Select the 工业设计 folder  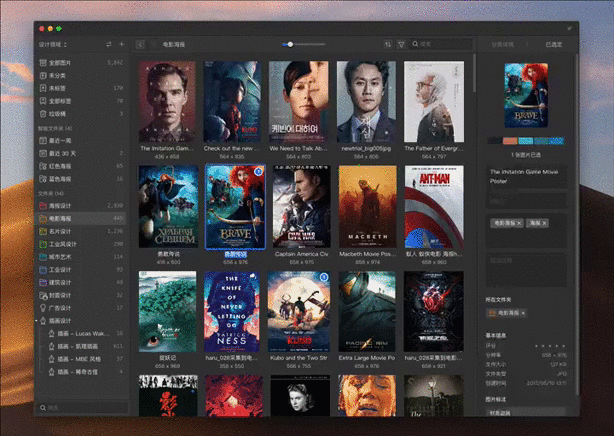81,270
